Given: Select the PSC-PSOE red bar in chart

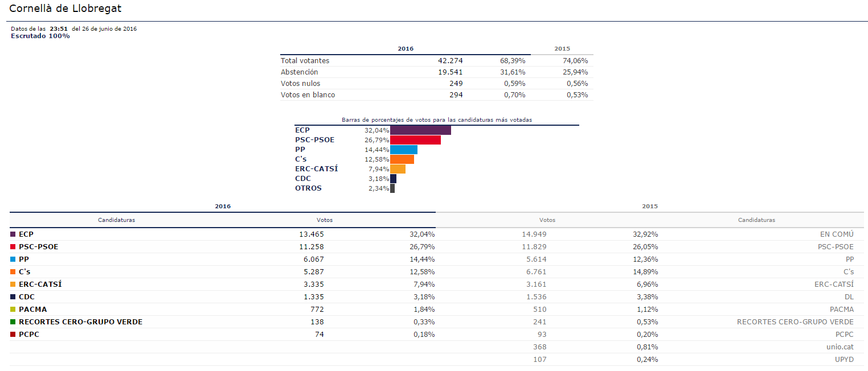Looking at the screenshot, I should point(415,140).
